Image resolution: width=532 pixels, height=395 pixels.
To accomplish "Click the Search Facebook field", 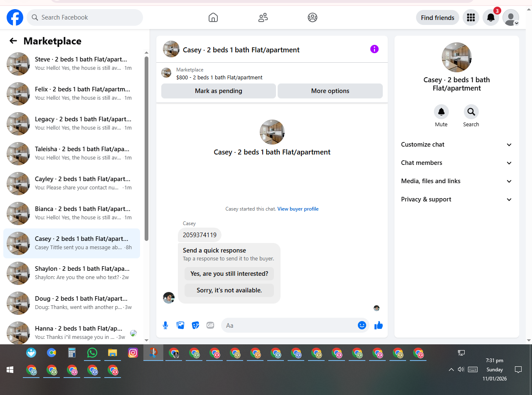I will pos(85,17).
